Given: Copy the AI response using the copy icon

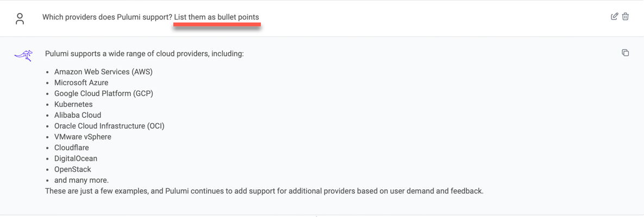Looking at the screenshot, I should pyautogui.click(x=626, y=53).
